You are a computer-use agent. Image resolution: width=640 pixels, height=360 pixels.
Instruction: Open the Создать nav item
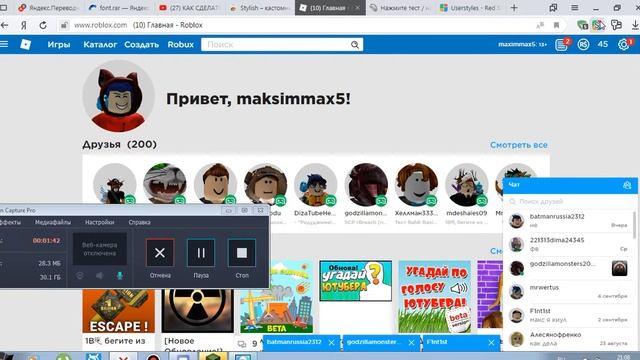142,44
